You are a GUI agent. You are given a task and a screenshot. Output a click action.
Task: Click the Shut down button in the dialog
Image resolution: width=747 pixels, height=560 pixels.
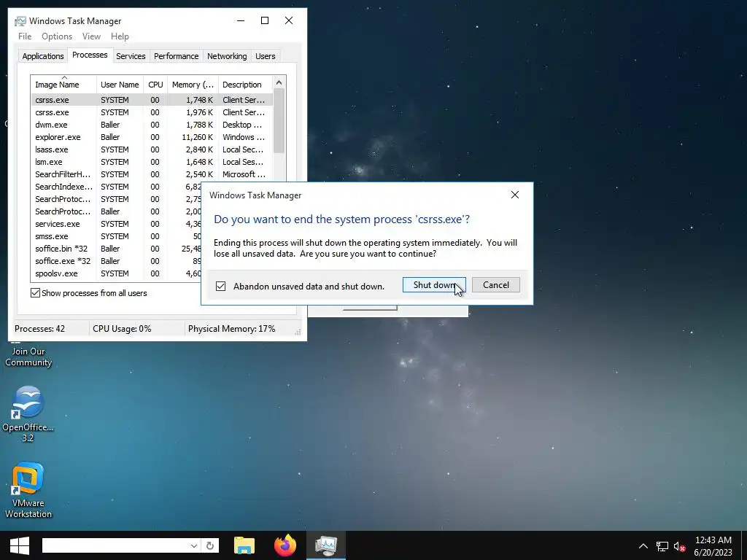coord(434,285)
